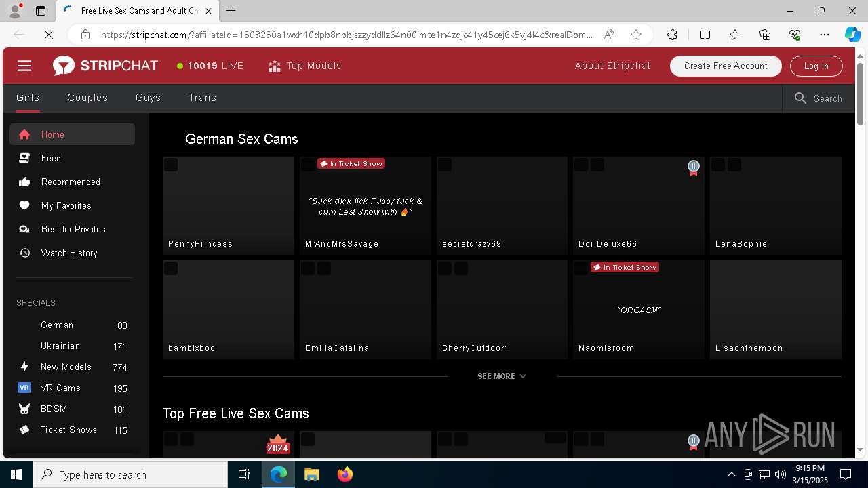Screen dimensions: 868x488
Task: Open New Models special category
Action: [72, 367]
